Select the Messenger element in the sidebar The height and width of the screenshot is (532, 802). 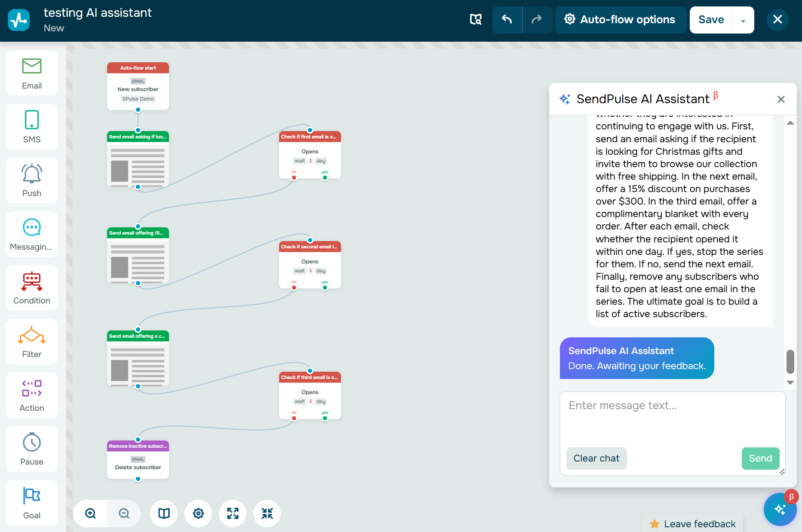click(31, 234)
